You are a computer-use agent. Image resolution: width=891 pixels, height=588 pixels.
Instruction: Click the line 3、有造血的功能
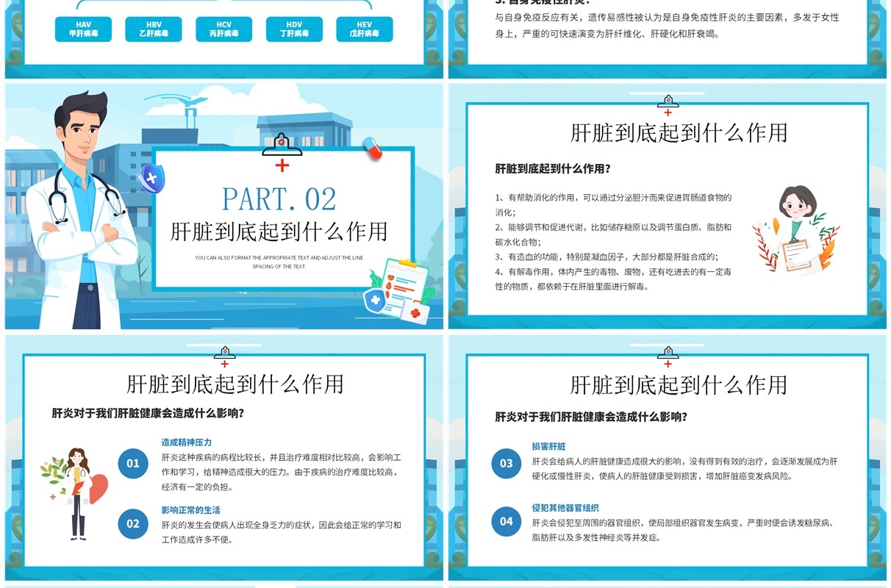pos(607,257)
